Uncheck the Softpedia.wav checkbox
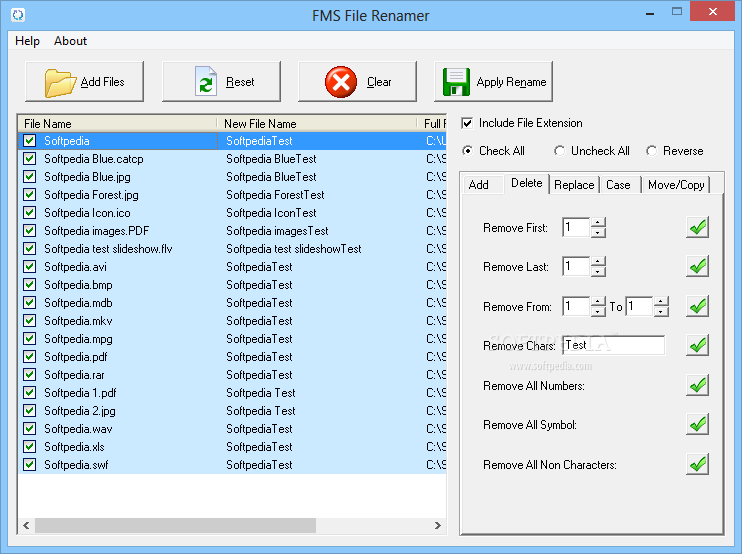The height and width of the screenshot is (554, 742). (30, 428)
